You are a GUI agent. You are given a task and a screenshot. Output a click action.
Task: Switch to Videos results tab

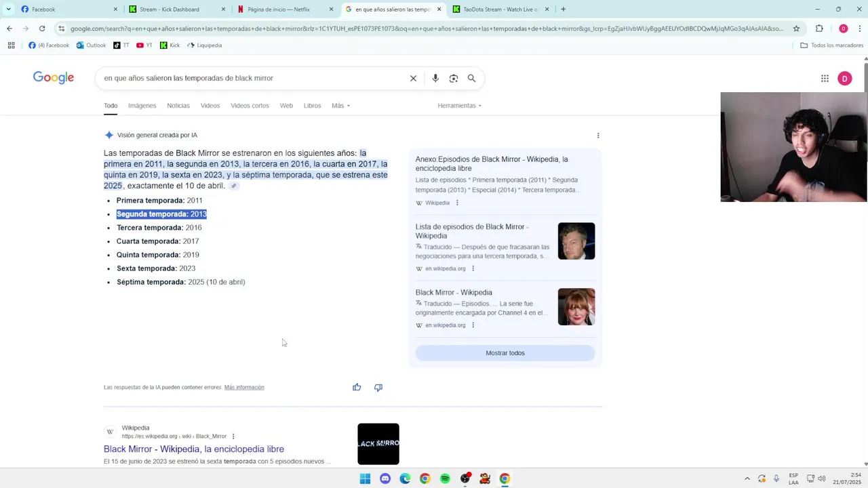coord(210,106)
